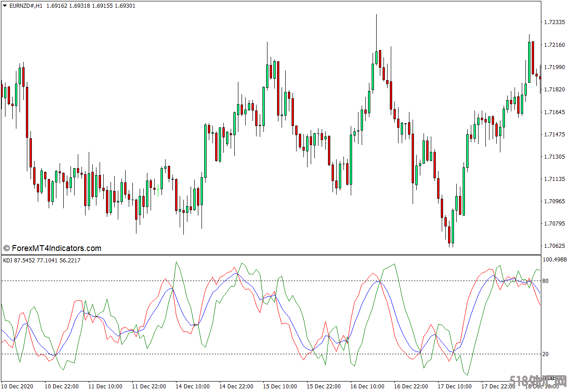
Task: Click the 11 Dec 10:00 time label
Action: click(x=105, y=387)
